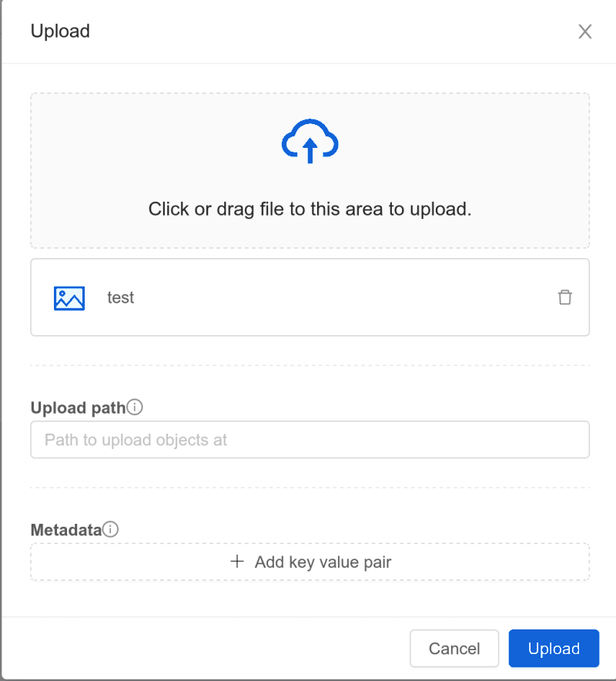616x681 pixels.
Task: Focus the Path to upload objects field
Action: pyautogui.click(x=310, y=439)
